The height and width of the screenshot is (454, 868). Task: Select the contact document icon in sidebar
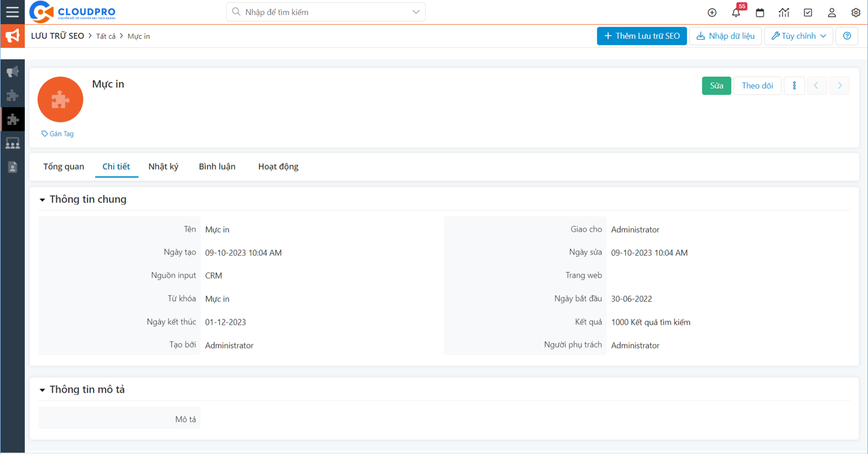12,167
